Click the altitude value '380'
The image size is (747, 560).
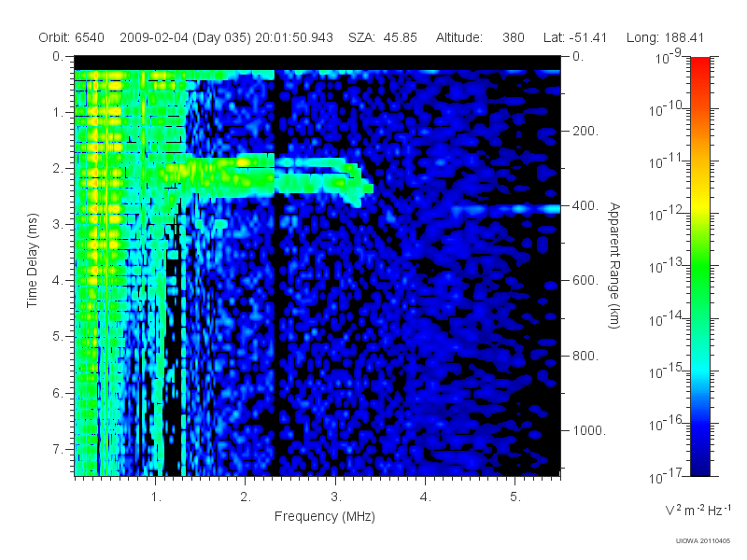coord(513,37)
